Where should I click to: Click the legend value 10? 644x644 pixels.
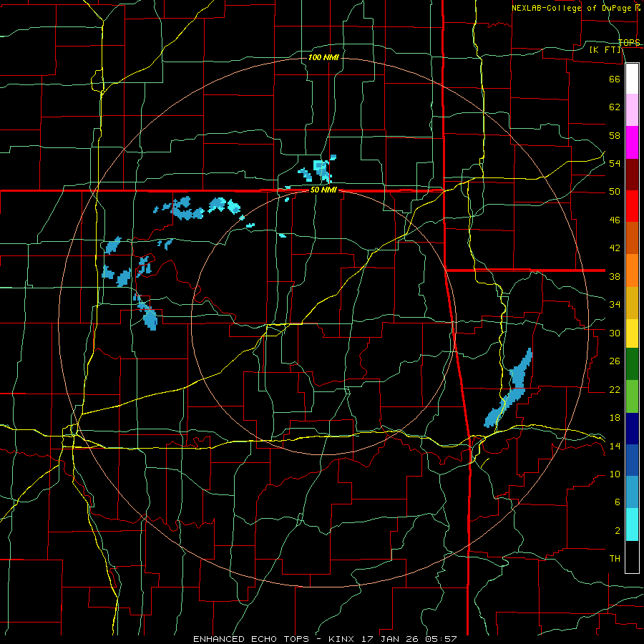pos(615,474)
